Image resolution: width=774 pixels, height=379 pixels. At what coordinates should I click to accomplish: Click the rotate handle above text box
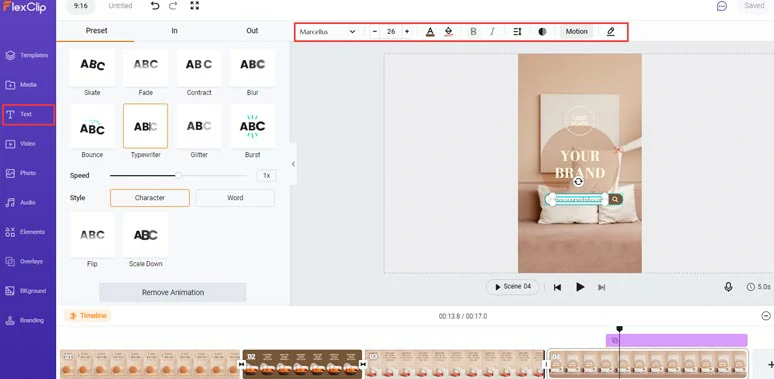[579, 182]
